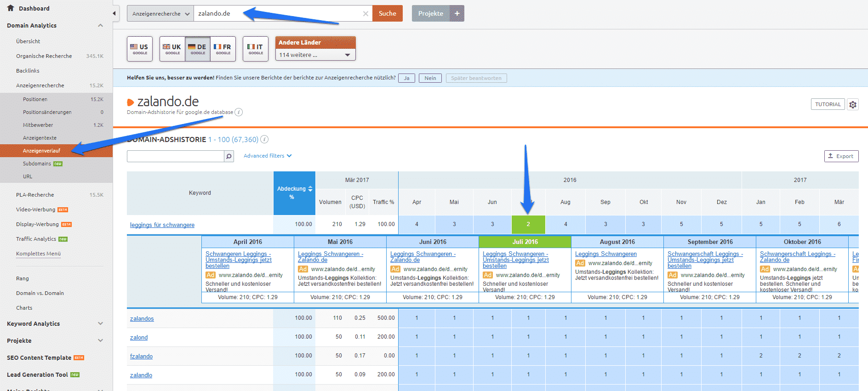868x391 pixels.
Task: Open Charts in the sidebar
Action: click(24, 308)
